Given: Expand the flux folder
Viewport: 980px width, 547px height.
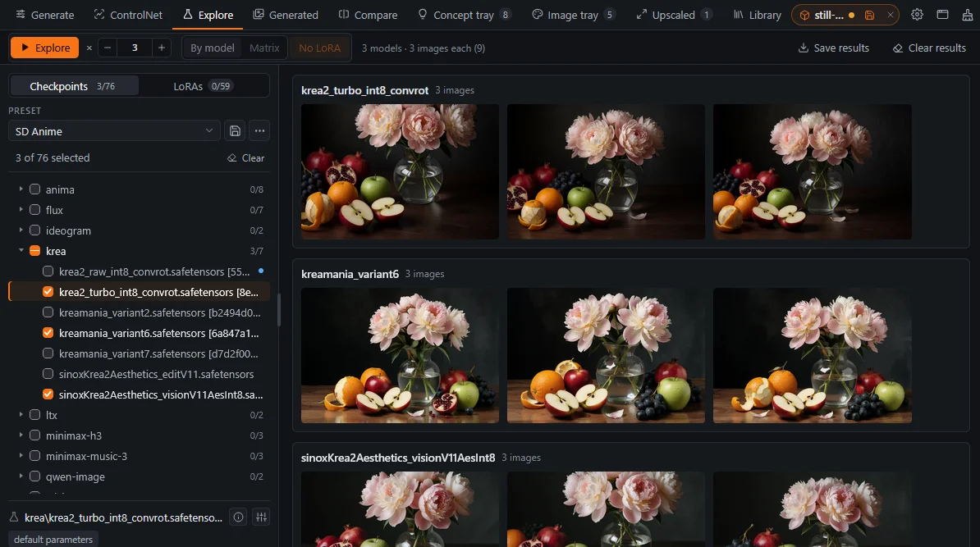Looking at the screenshot, I should tap(21, 210).
